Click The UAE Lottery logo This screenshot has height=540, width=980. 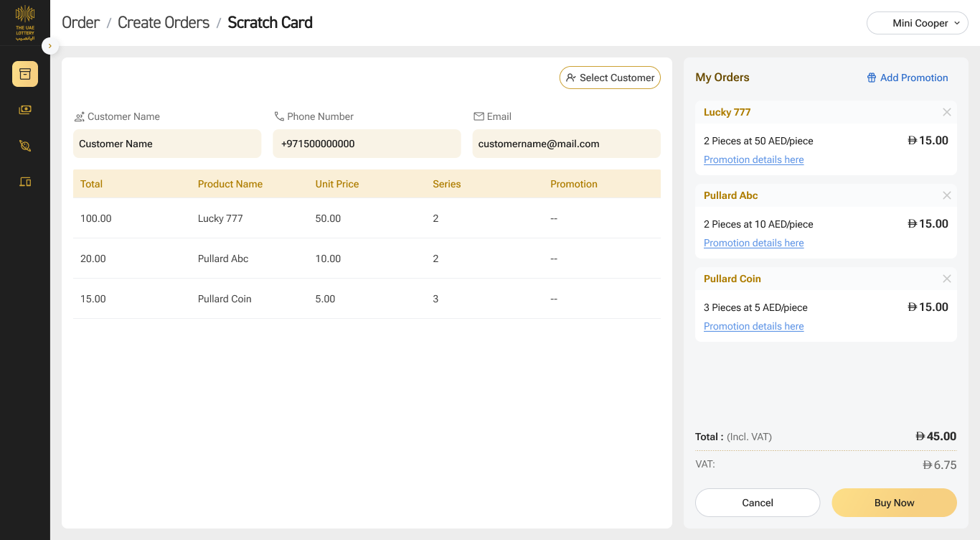click(25, 22)
